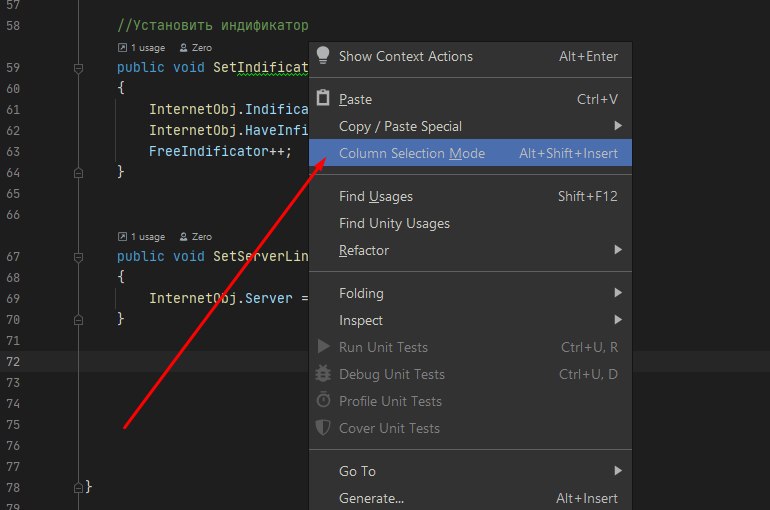Select Find Usages menu entry
The height and width of the screenshot is (510, 770).
(x=470, y=196)
